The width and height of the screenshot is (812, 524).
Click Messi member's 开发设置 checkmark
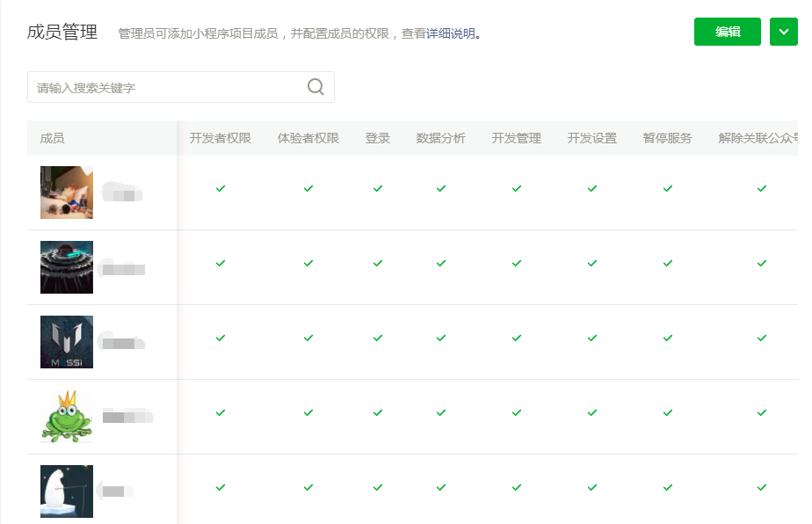click(x=592, y=338)
